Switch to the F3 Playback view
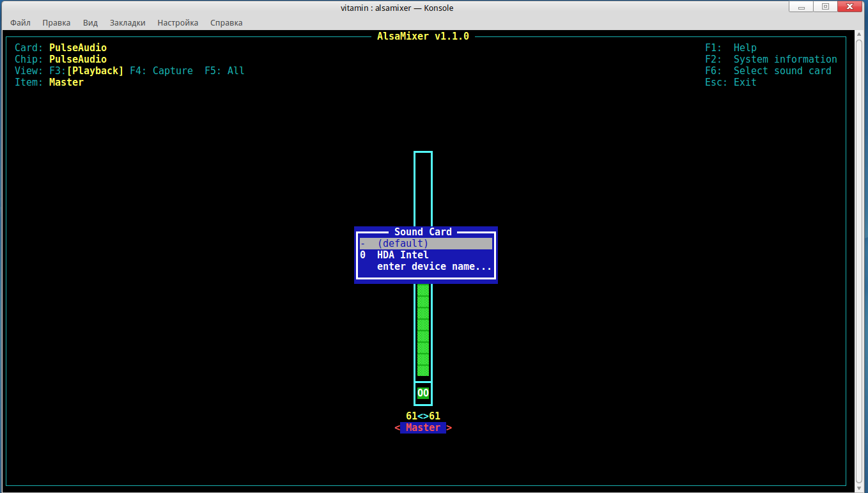The width and height of the screenshot is (868, 493). 95,71
